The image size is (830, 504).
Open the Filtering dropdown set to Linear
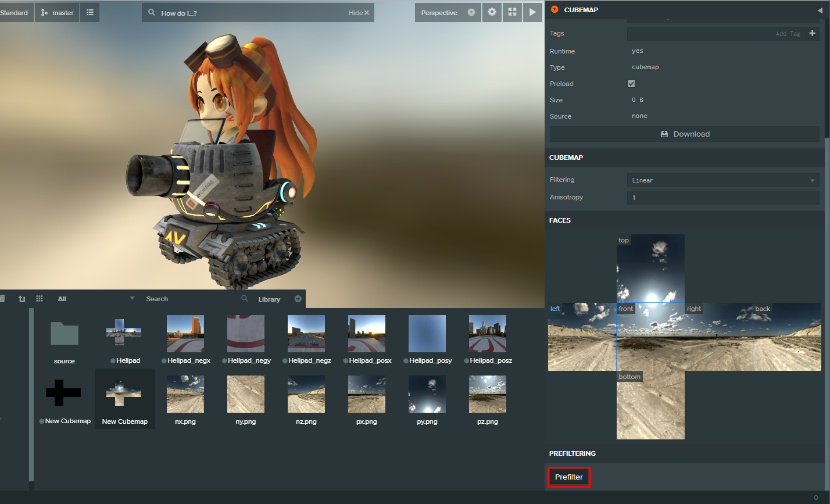coord(723,180)
